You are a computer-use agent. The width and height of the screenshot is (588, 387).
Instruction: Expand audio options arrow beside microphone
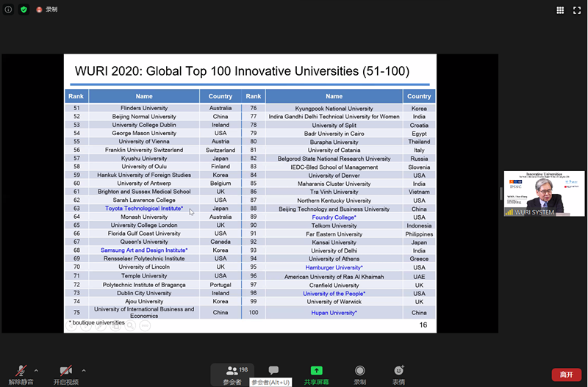37,370
